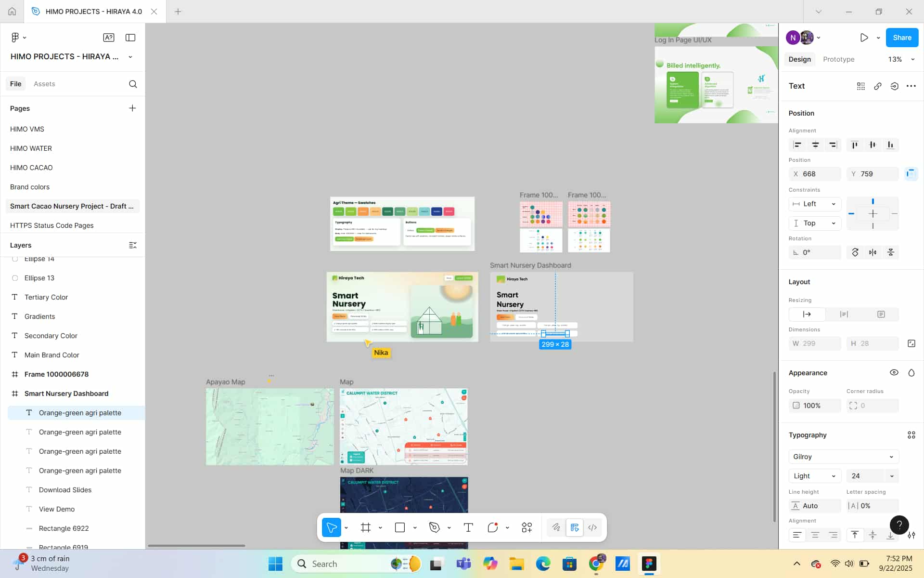The height and width of the screenshot is (578, 924).
Task: Click the Share button
Action: coord(901,38)
